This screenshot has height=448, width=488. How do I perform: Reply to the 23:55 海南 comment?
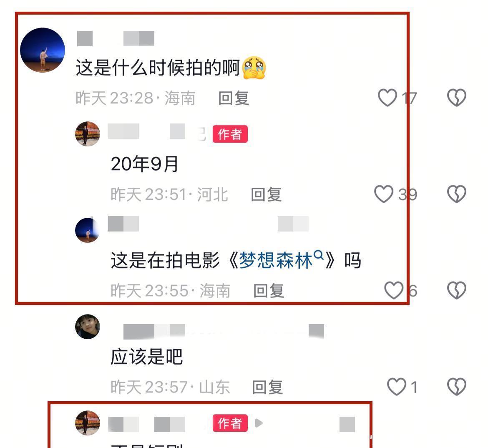(269, 291)
